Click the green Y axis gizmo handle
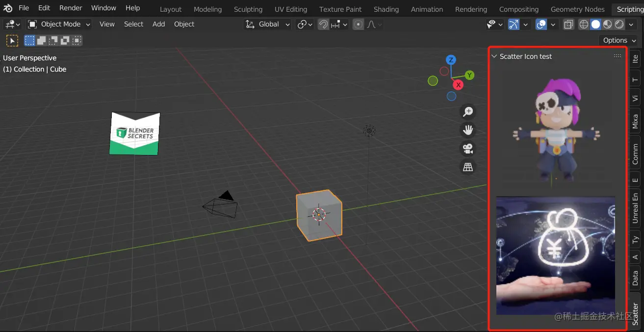Screen dimensions: 644x332 (469, 75)
